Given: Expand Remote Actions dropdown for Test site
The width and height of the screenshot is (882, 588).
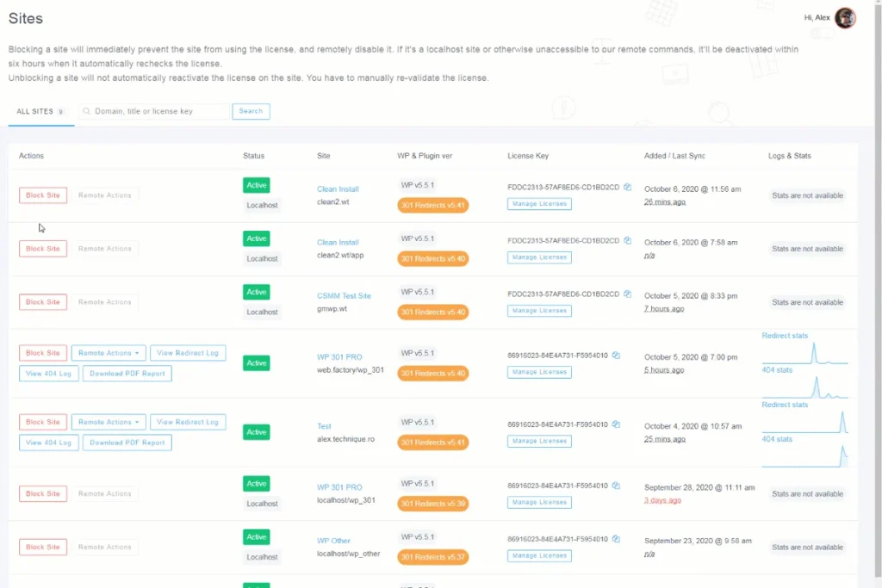Looking at the screenshot, I should pos(108,422).
